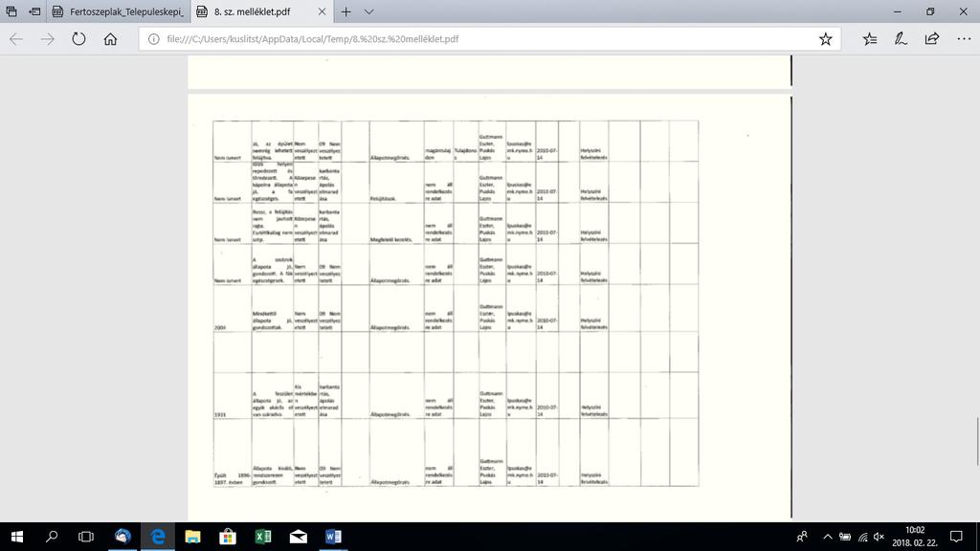Image resolution: width=980 pixels, height=551 pixels.
Task: Click the table cell reading 1931
Action: point(232,395)
